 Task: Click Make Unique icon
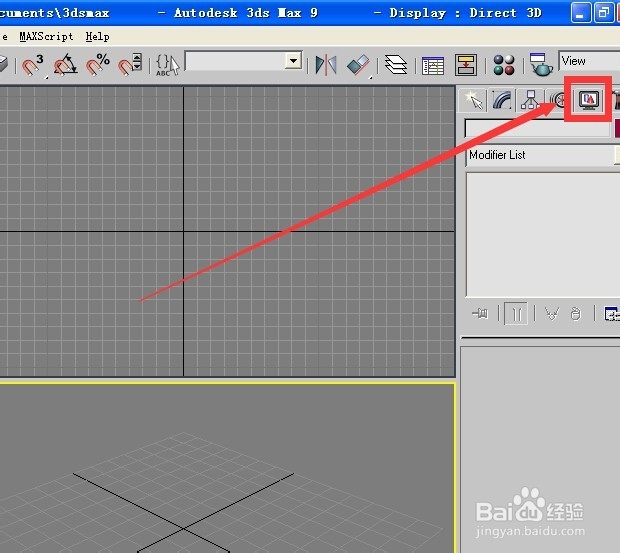coord(552,314)
